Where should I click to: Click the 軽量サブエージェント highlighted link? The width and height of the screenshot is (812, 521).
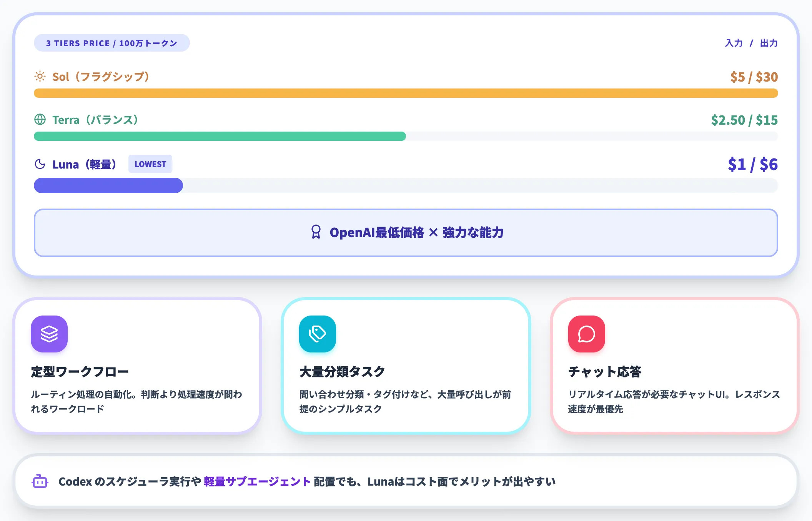[x=257, y=481]
